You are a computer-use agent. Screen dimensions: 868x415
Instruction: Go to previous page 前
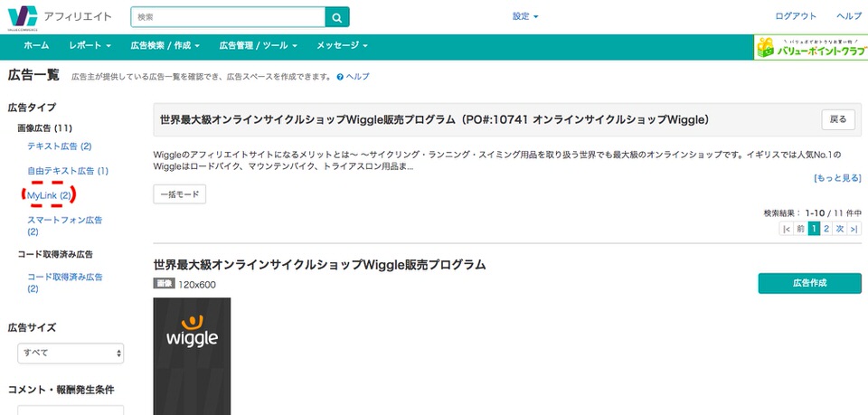click(x=800, y=229)
